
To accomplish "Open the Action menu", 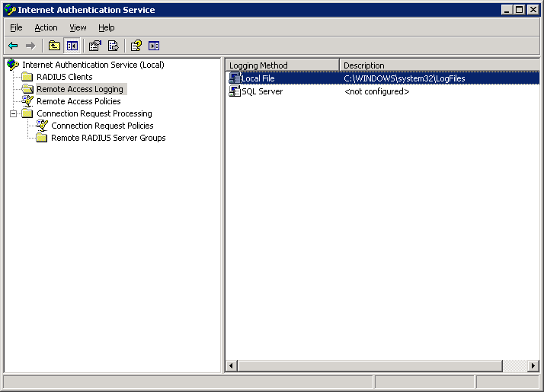I will pyautogui.click(x=46, y=27).
